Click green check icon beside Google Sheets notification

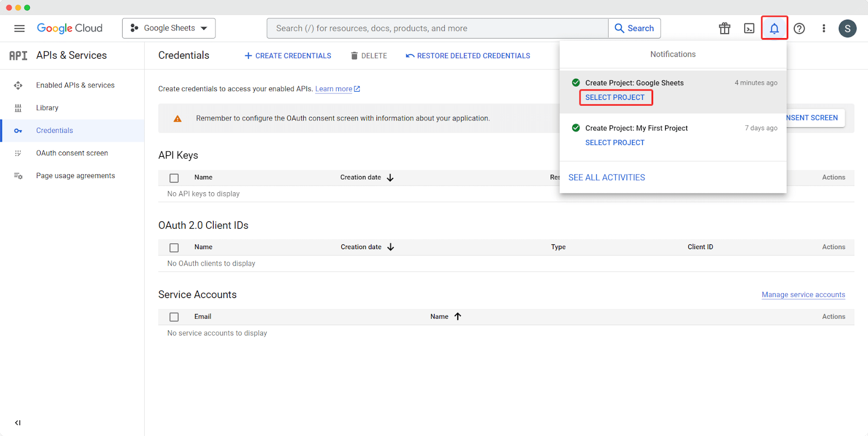[576, 83]
